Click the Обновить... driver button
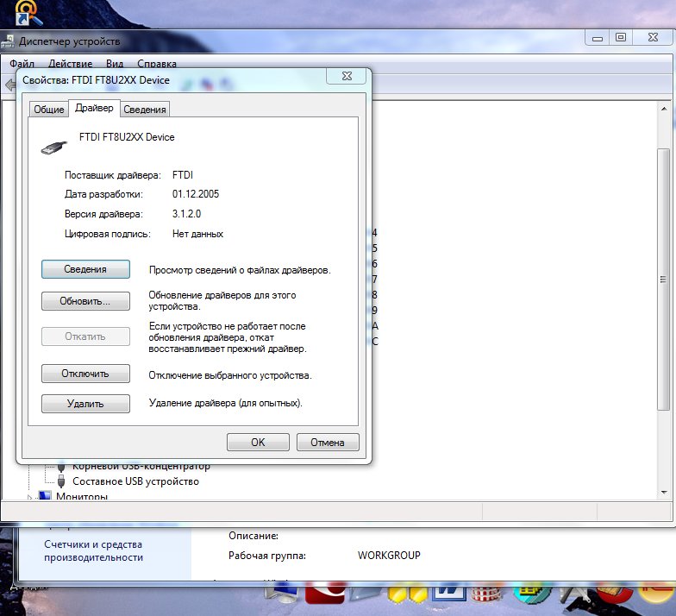This screenshot has width=676, height=616. tap(85, 301)
